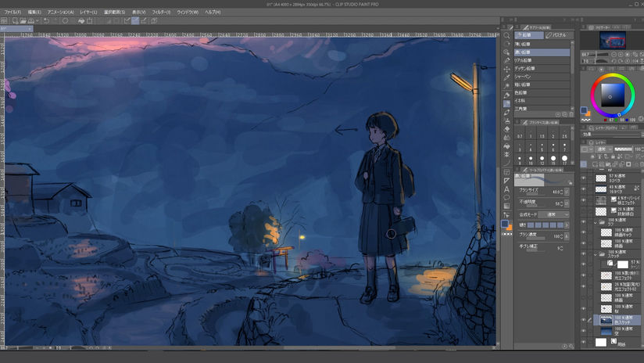The width and height of the screenshot is (644, 363).
Task: Select the Fill bucket tool
Action: [x=506, y=146]
